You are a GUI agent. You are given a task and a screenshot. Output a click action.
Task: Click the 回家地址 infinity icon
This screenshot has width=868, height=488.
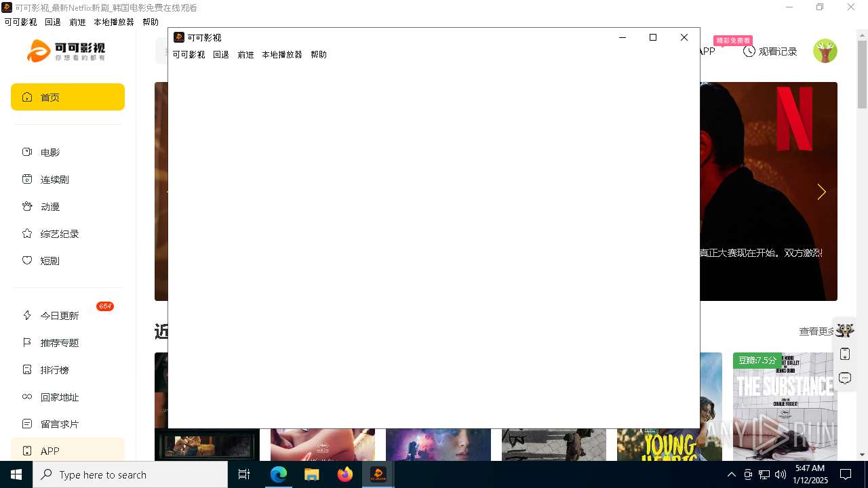point(27,397)
